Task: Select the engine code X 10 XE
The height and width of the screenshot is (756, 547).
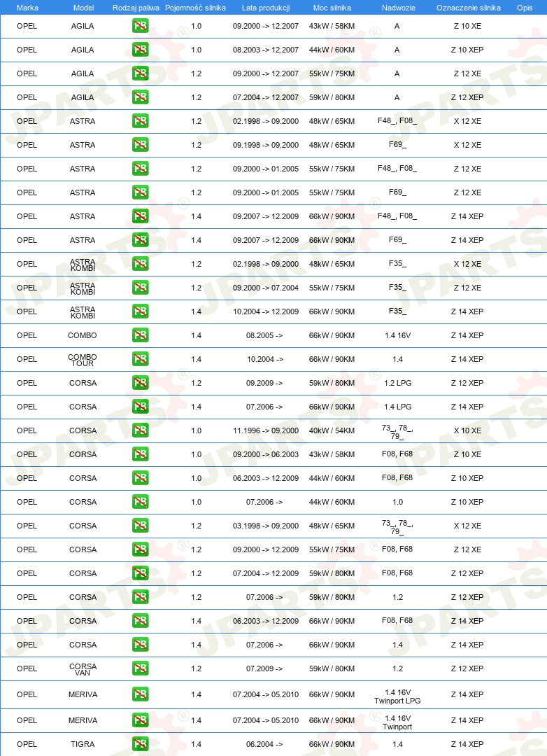Action: coord(467,430)
